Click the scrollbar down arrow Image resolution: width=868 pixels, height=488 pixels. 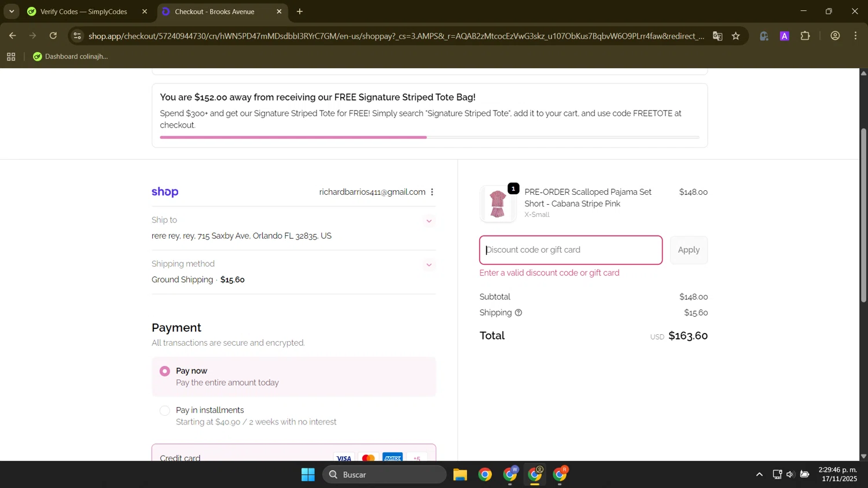coord(863,456)
